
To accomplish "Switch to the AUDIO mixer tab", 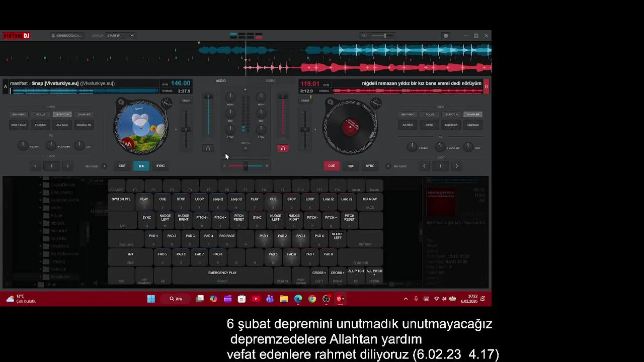I will pos(221,80).
